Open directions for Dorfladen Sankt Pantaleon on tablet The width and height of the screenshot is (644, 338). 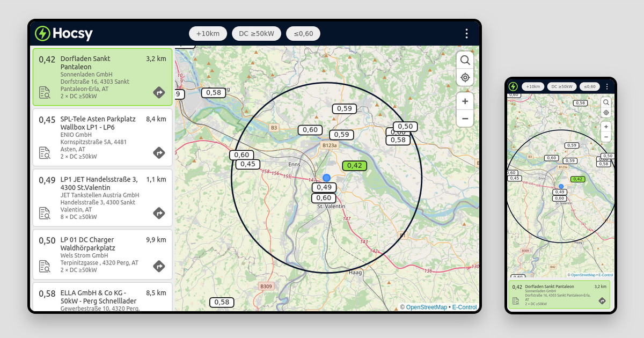(159, 92)
